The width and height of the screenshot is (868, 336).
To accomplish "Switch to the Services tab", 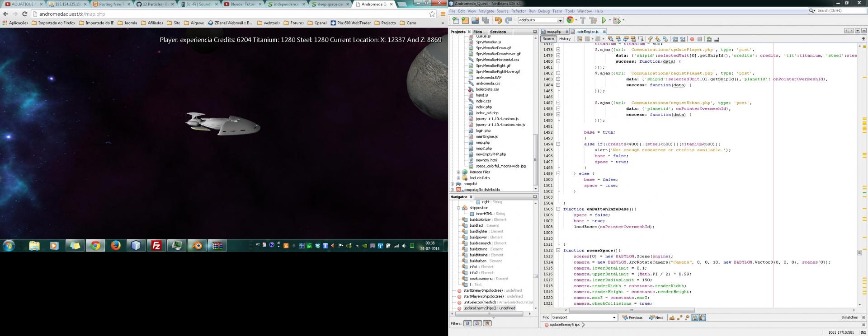I will point(498,32).
